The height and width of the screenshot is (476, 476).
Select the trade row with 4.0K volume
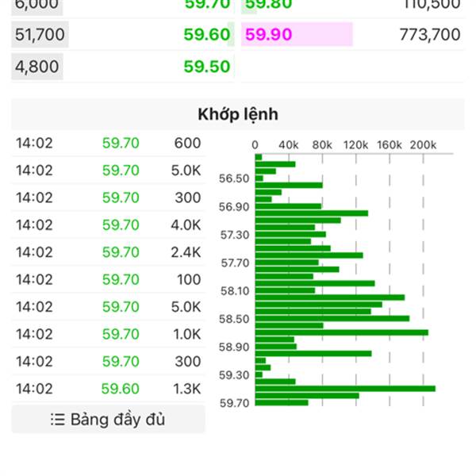pos(108,225)
